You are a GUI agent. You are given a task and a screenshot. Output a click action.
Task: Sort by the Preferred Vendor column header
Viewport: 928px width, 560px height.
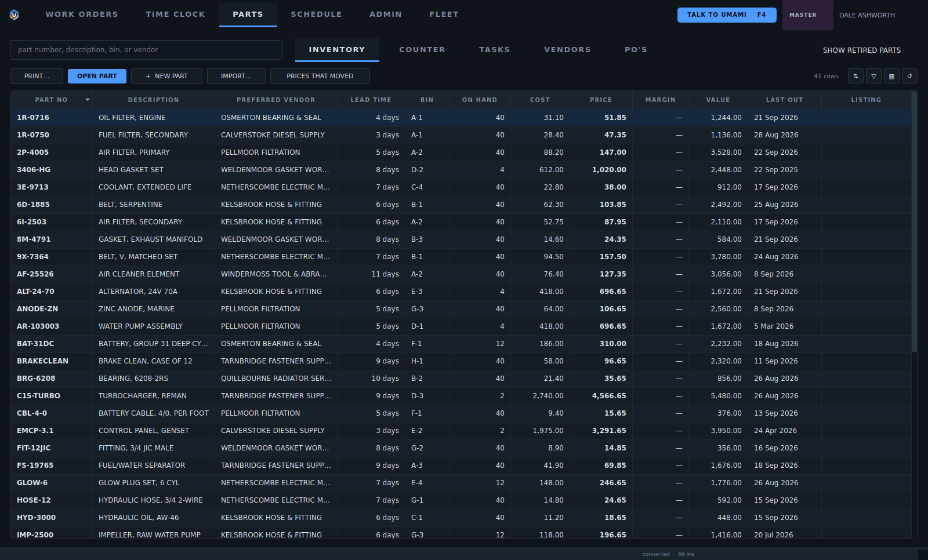(276, 100)
